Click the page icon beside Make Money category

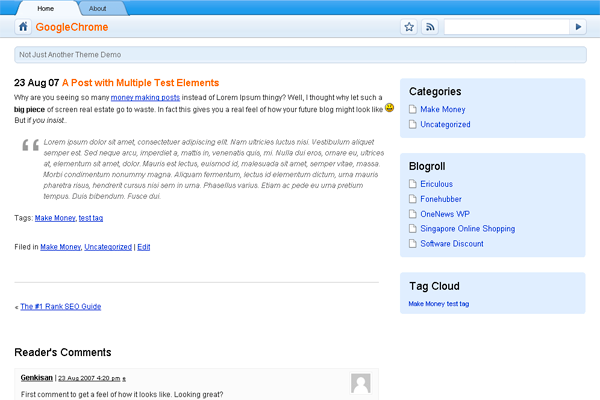tap(412, 109)
